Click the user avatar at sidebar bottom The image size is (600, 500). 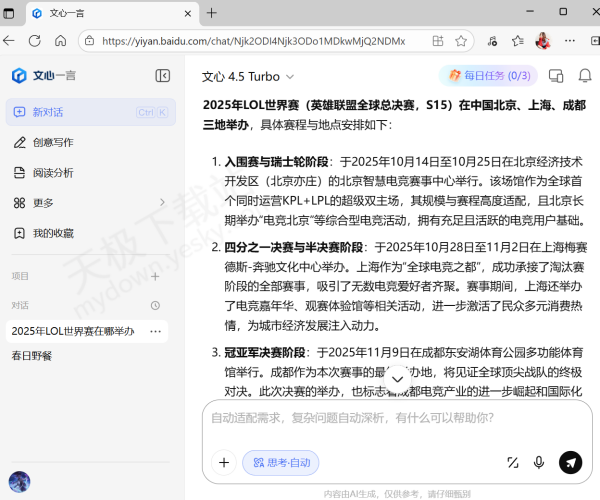click(x=19, y=481)
